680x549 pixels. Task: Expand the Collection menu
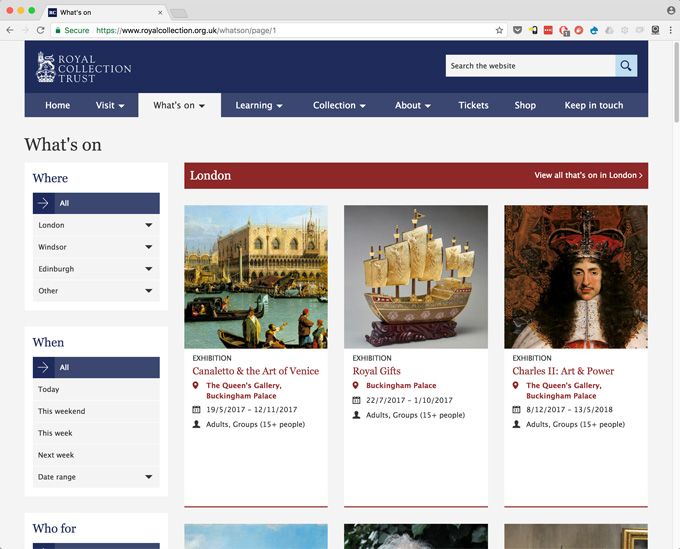tap(339, 105)
